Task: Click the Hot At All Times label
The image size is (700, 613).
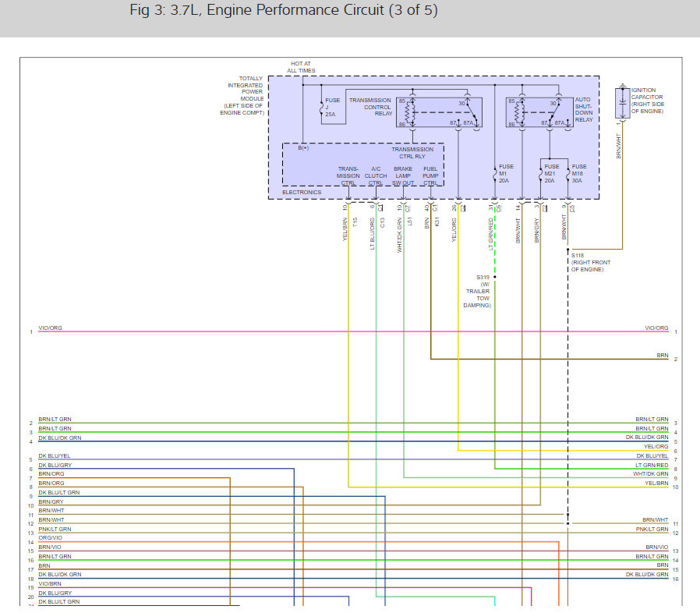Action: [x=301, y=67]
